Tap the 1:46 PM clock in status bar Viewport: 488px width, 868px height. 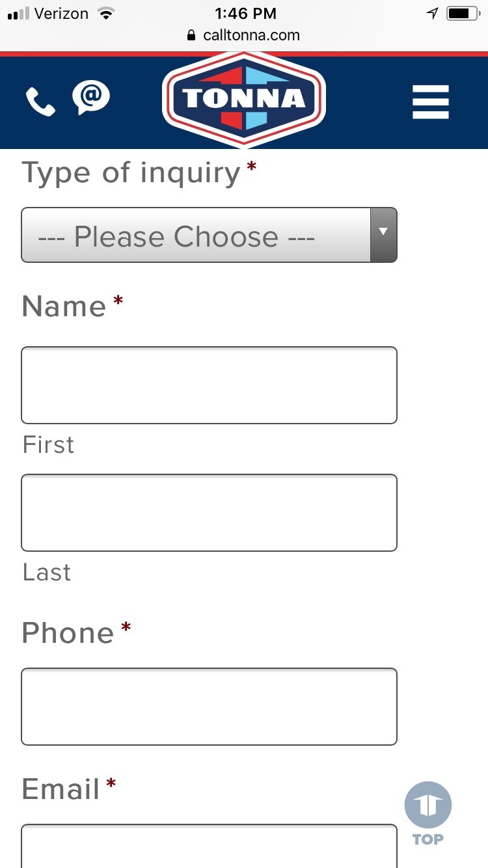245,13
